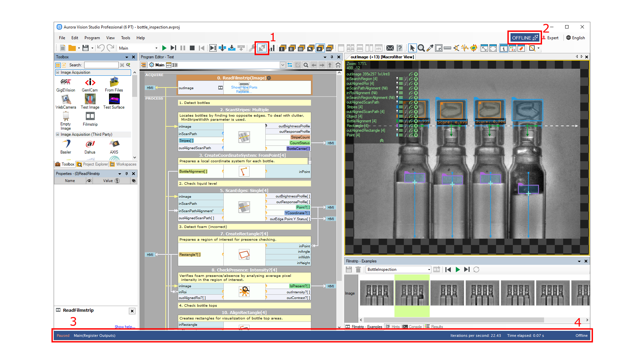
Task: Toggle visibility column eye in Properties header
Action: point(89,181)
